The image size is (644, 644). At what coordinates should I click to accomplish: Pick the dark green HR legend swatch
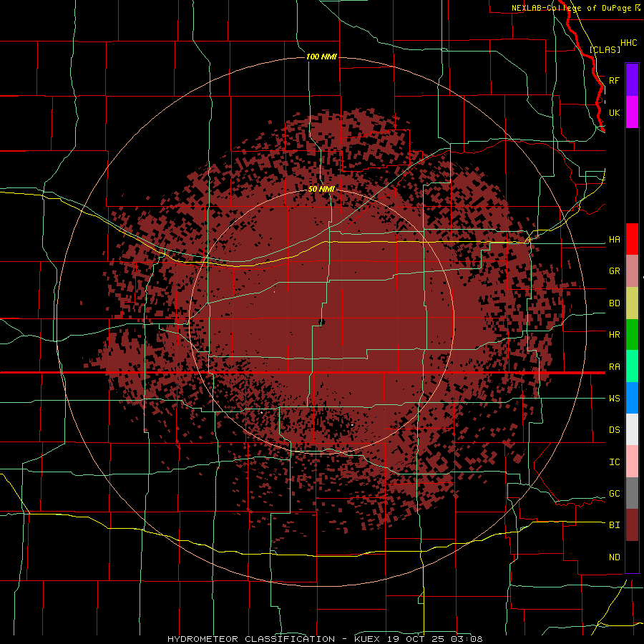[632, 335]
